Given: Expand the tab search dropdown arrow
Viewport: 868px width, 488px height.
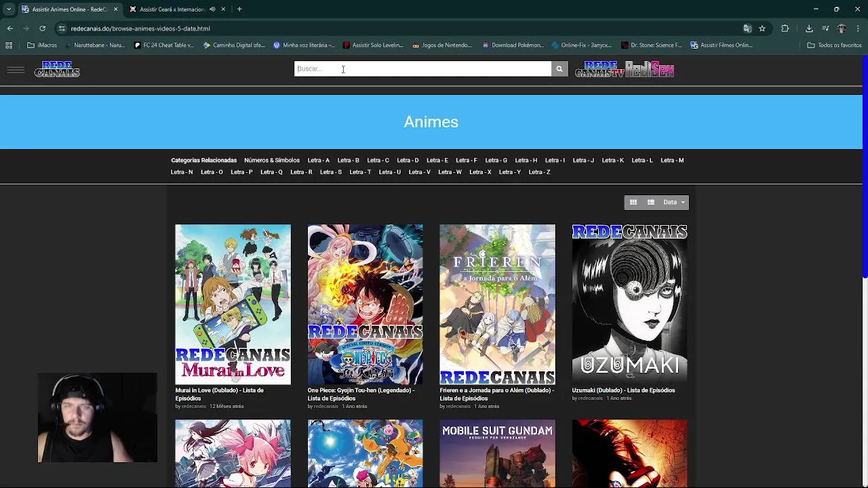Looking at the screenshot, I should point(9,9).
